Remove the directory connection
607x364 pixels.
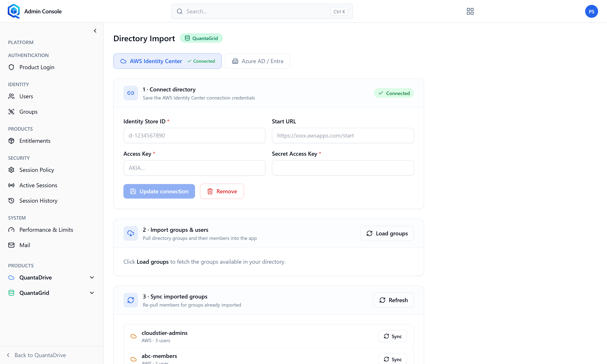coord(222,191)
